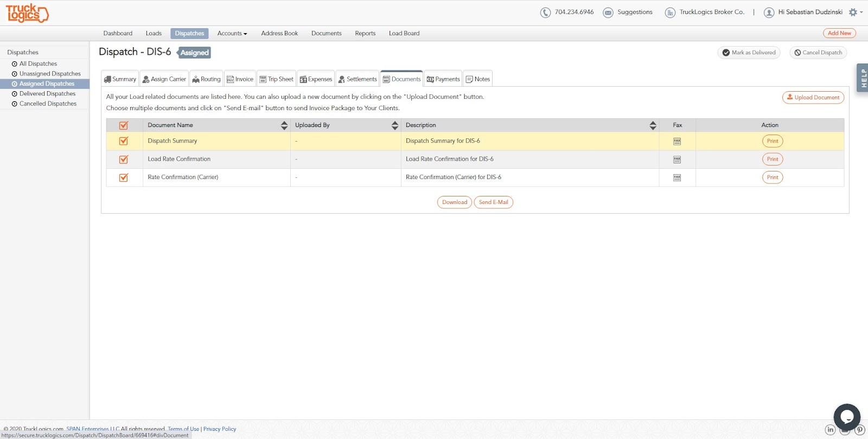Viewport: 868px width, 439px height.
Task: Open Loads in the navigation bar
Action: (x=154, y=34)
